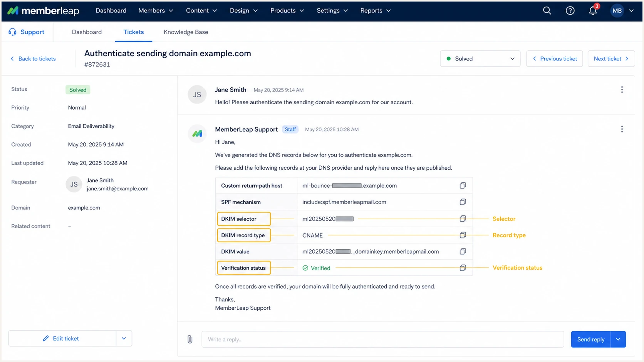
Task: Expand the Reports menu
Action: (x=376, y=11)
